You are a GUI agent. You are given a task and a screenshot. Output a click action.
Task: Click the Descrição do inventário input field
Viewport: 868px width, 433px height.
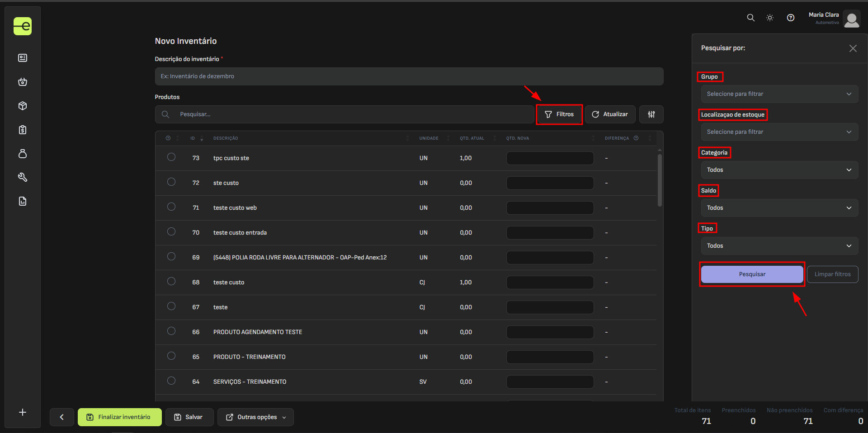coord(409,76)
